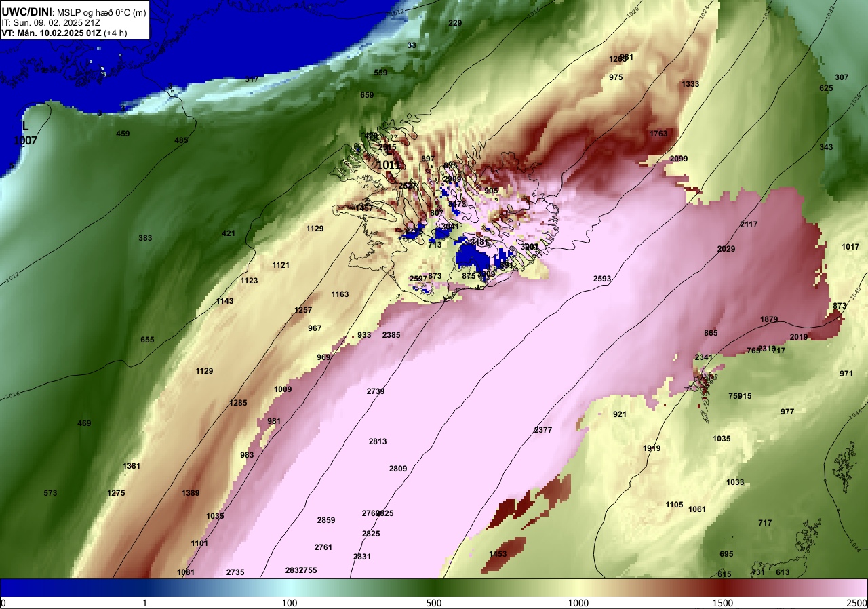
Task: Click the value 2813 on the map
Action: pos(378,441)
